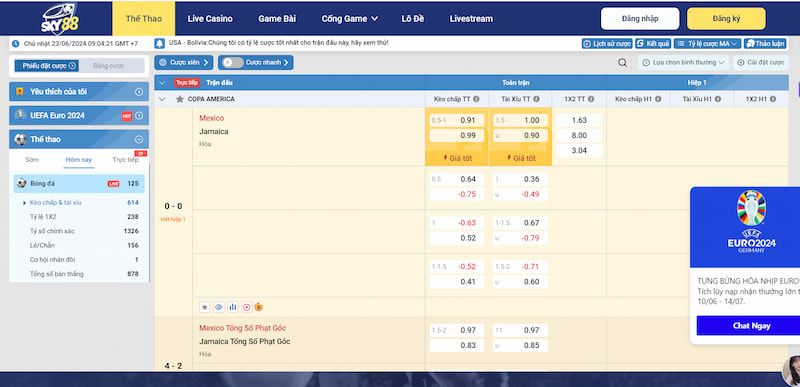This screenshot has width=800, height=387.
Task: Go to Game Bài nav tab
Action: [x=277, y=19]
